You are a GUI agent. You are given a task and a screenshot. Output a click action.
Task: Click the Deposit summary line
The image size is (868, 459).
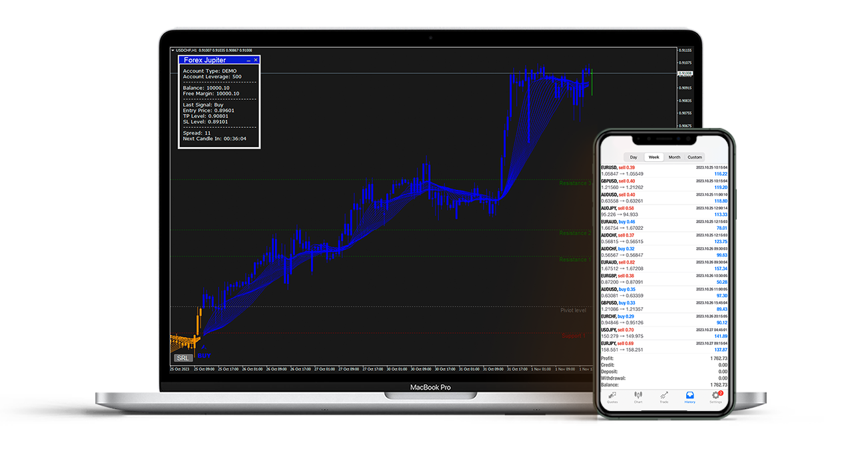664,372
